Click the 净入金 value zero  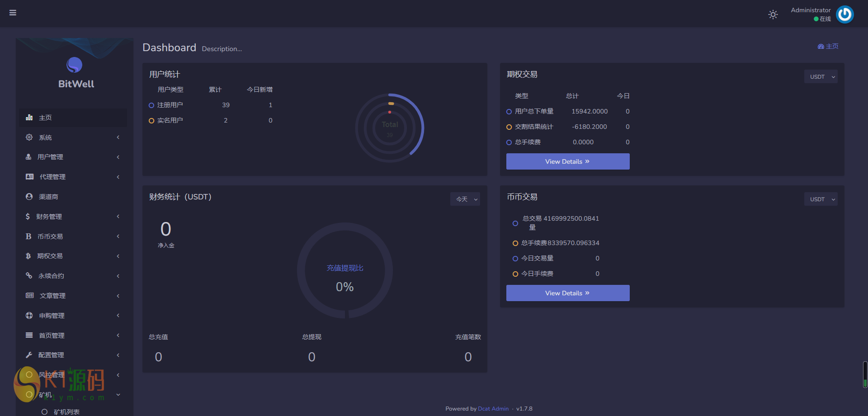(166, 229)
